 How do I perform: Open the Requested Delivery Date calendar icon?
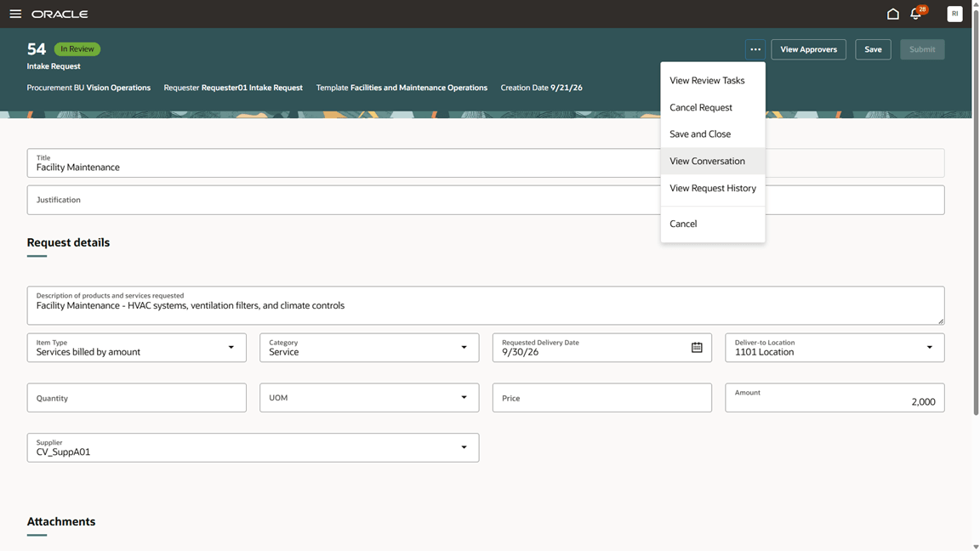(696, 347)
